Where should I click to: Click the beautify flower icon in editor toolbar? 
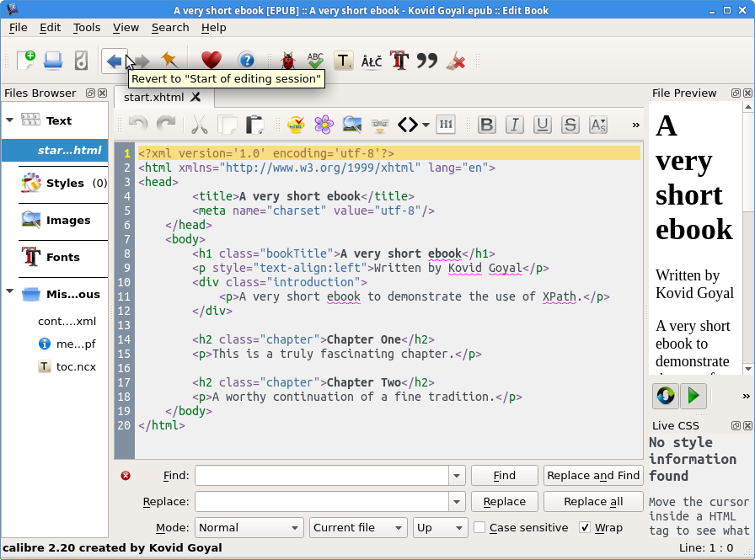click(x=324, y=125)
